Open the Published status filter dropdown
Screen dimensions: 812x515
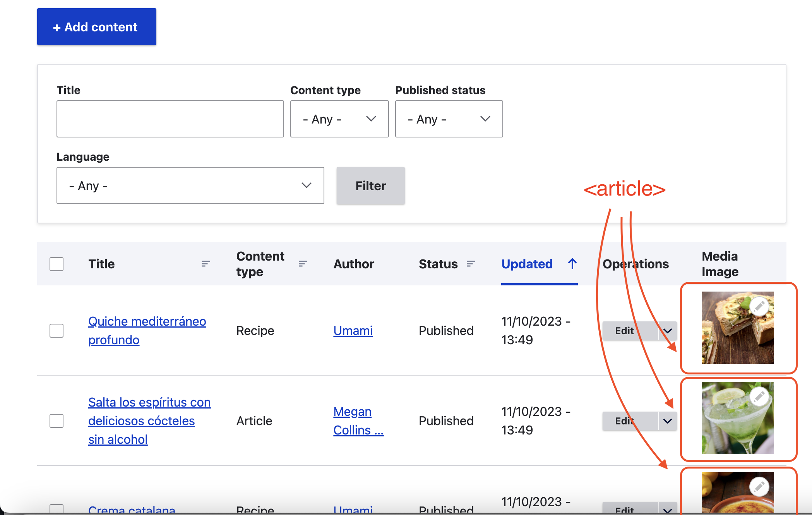tap(449, 119)
